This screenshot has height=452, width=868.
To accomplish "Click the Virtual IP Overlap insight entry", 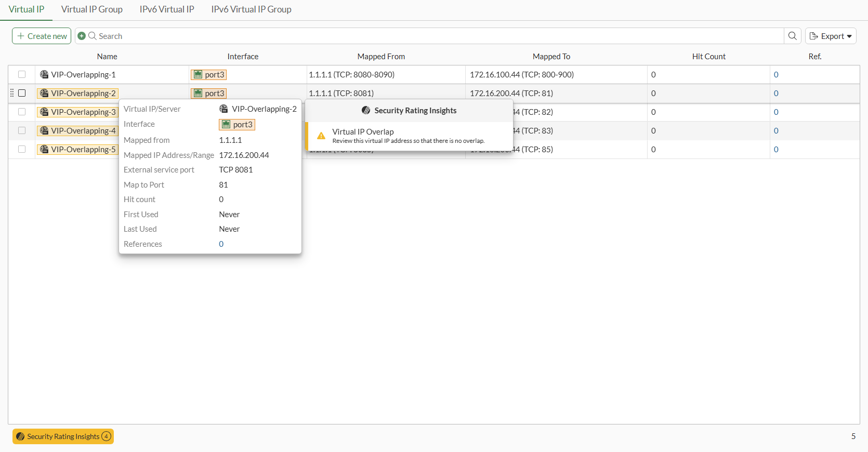I will tap(409, 136).
